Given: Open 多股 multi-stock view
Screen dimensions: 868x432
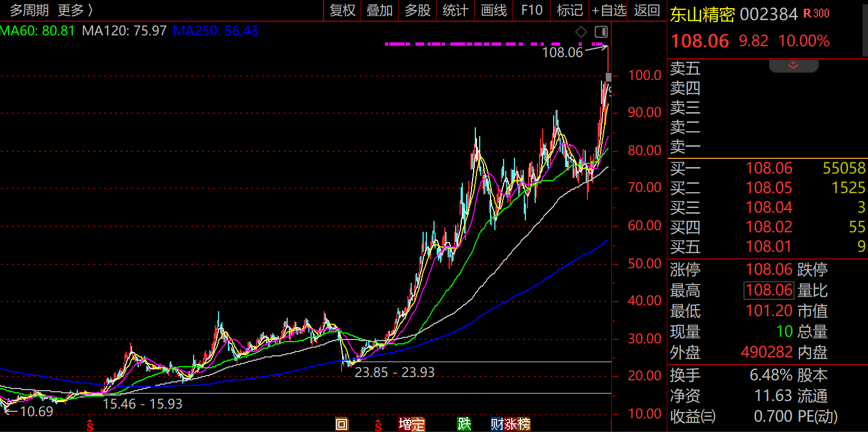Looking at the screenshot, I should [x=418, y=10].
